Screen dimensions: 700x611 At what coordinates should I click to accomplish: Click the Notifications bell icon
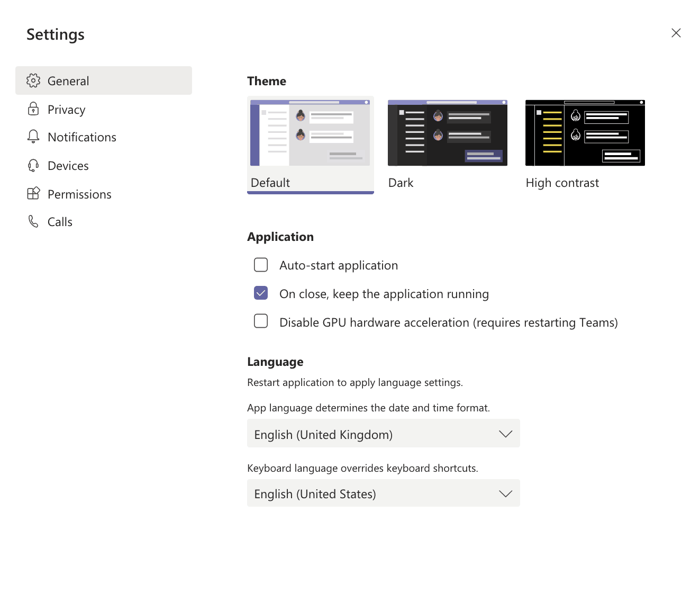click(x=33, y=137)
